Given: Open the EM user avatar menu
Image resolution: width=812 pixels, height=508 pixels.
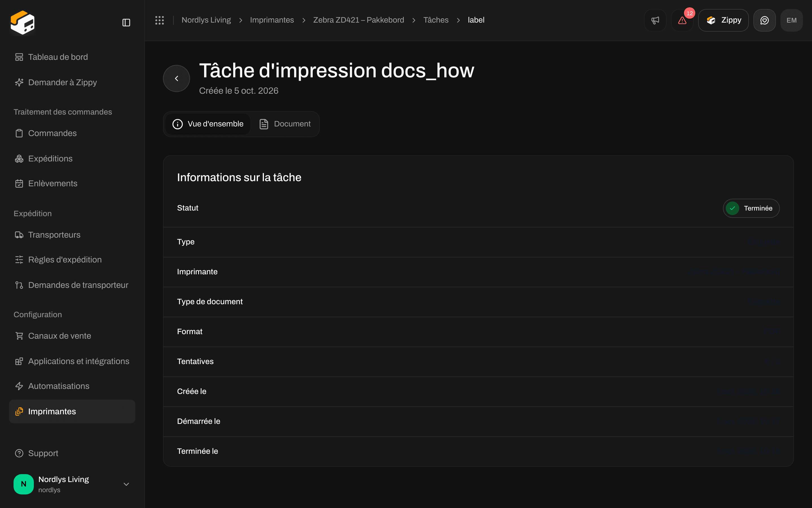Looking at the screenshot, I should tap(791, 20).
